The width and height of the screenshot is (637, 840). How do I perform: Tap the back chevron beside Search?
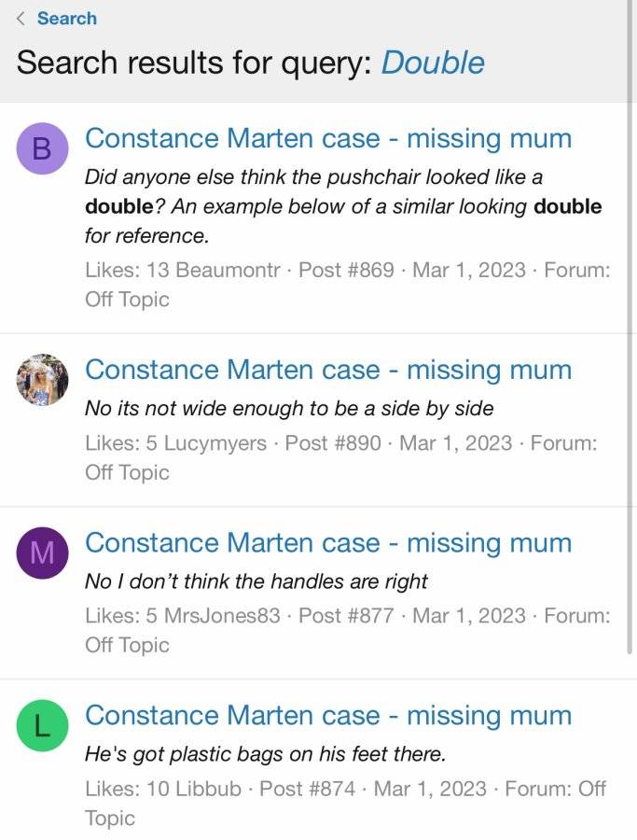coord(21,19)
